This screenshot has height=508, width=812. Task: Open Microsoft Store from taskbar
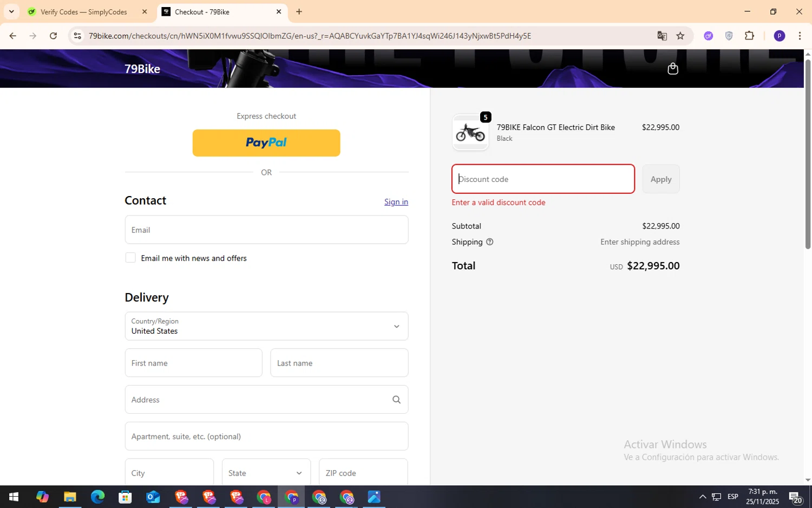pos(125,497)
